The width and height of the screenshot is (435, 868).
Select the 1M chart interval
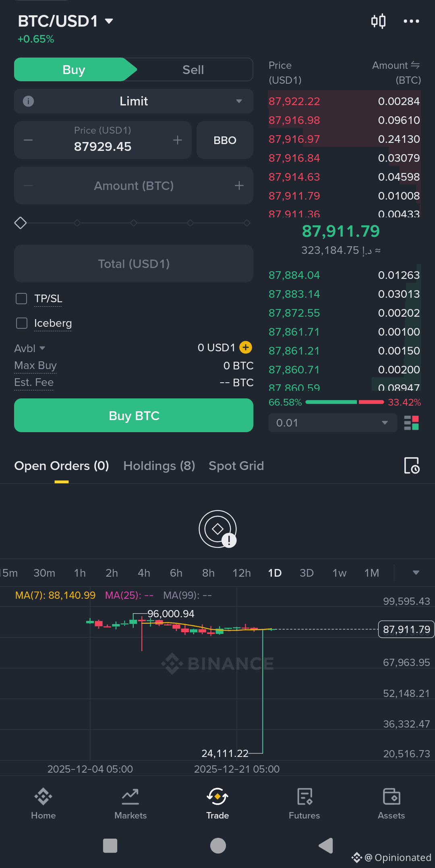tap(372, 573)
